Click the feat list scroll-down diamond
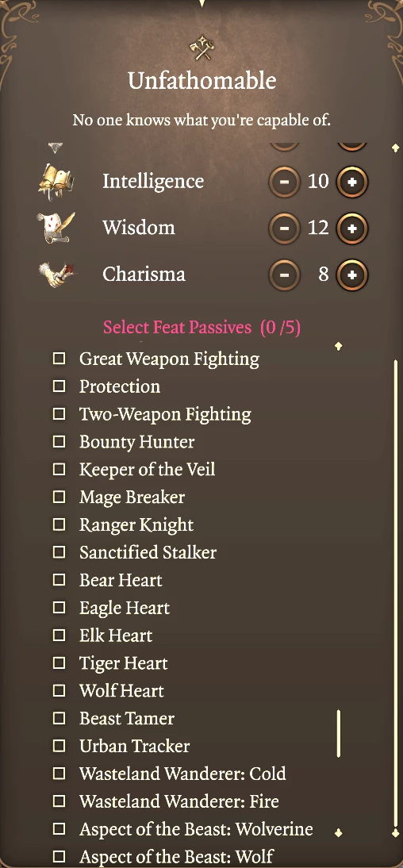 339,832
